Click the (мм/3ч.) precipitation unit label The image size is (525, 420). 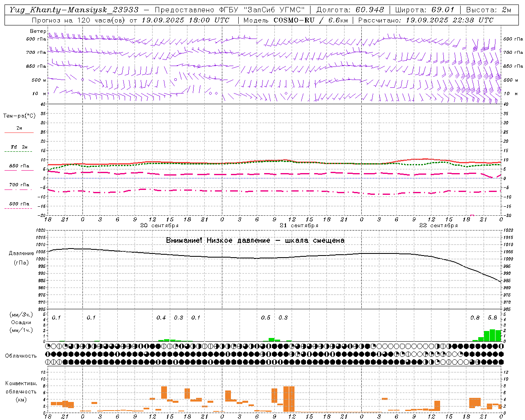click(x=21, y=315)
